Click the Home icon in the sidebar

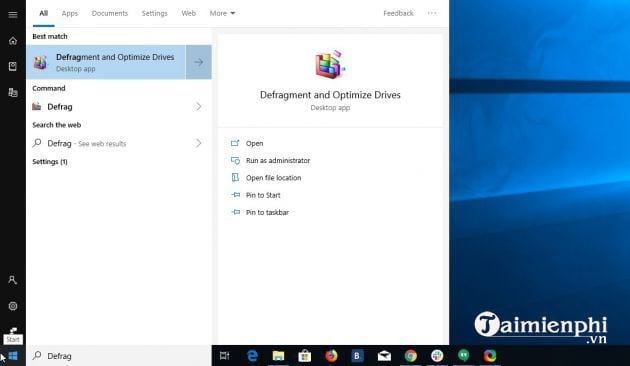coord(13,41)
